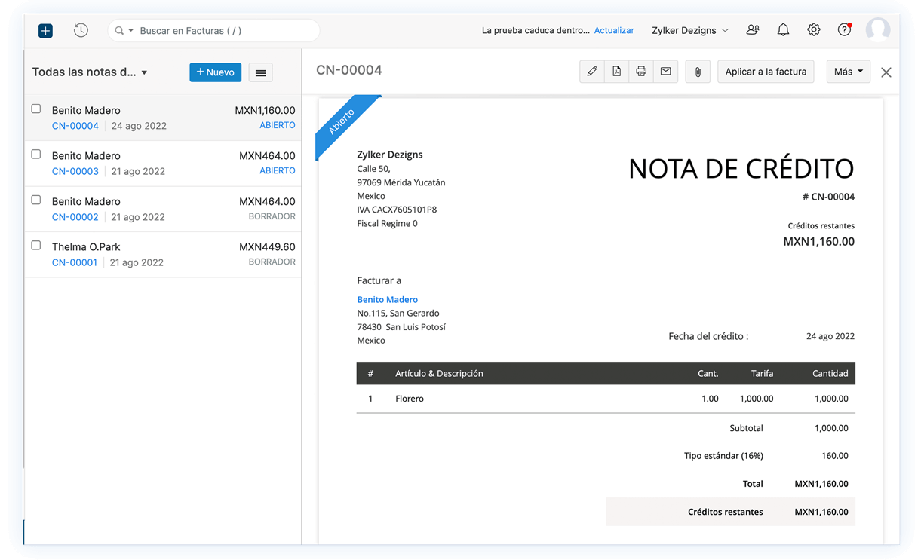This screenshot has width=924, height=560.
Task: Export CN-00004 as PDF via the PDF icon
Action: (616, 71)
